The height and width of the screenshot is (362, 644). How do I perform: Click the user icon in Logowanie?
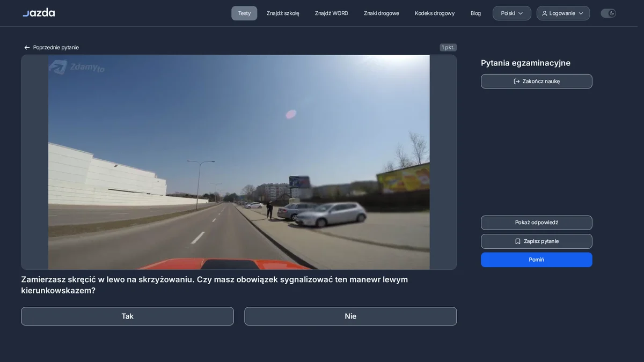[545, 13]
